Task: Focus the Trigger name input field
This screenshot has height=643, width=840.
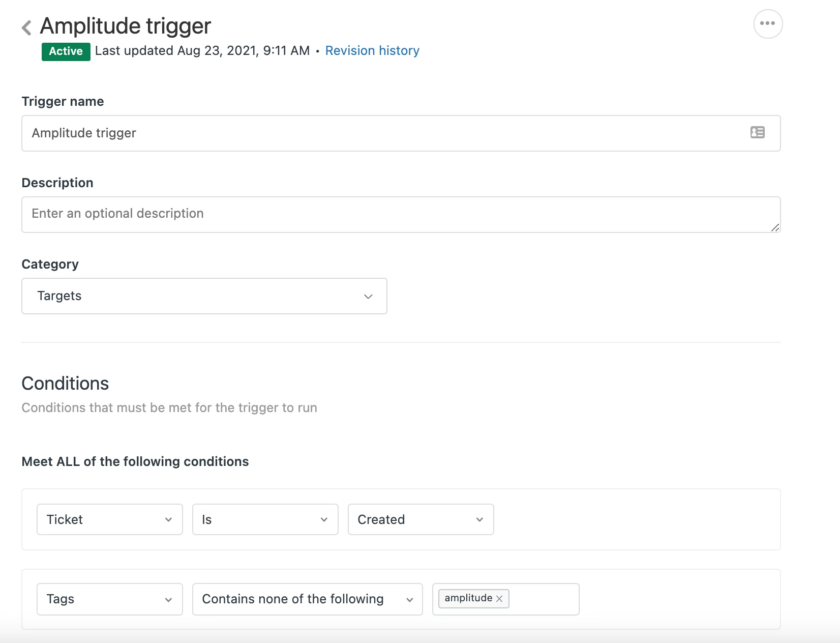Action: tap(401, 133)
